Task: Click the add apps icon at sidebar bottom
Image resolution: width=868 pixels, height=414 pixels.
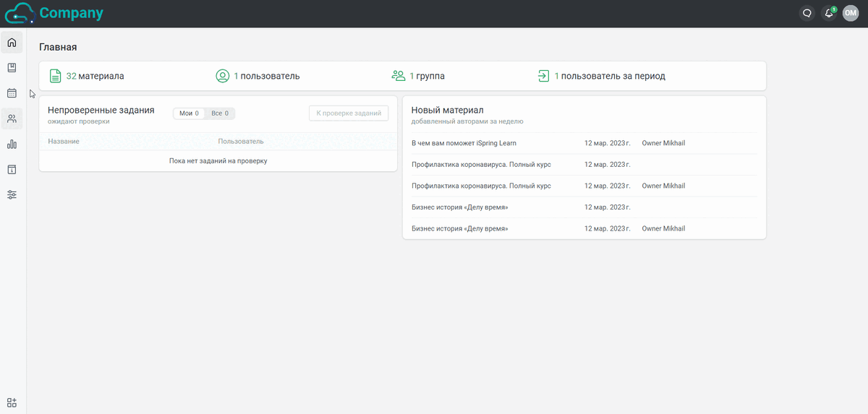Action: pyautogui.click(x=12, y=402)
